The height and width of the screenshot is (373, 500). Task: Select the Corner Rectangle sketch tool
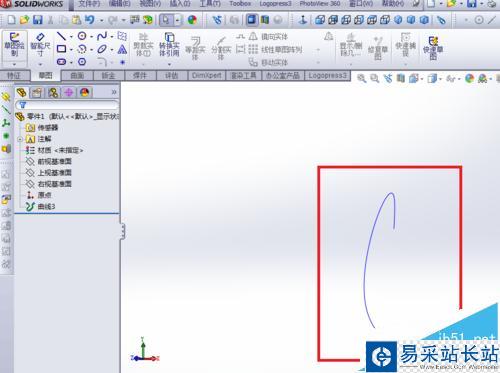click(x=61, y=49)
